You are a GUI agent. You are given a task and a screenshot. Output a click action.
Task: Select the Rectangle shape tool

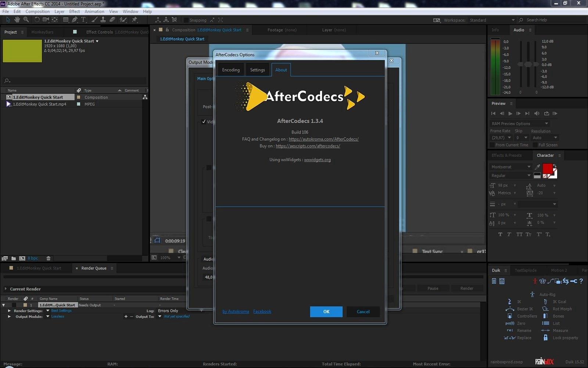tap(66, 20)
